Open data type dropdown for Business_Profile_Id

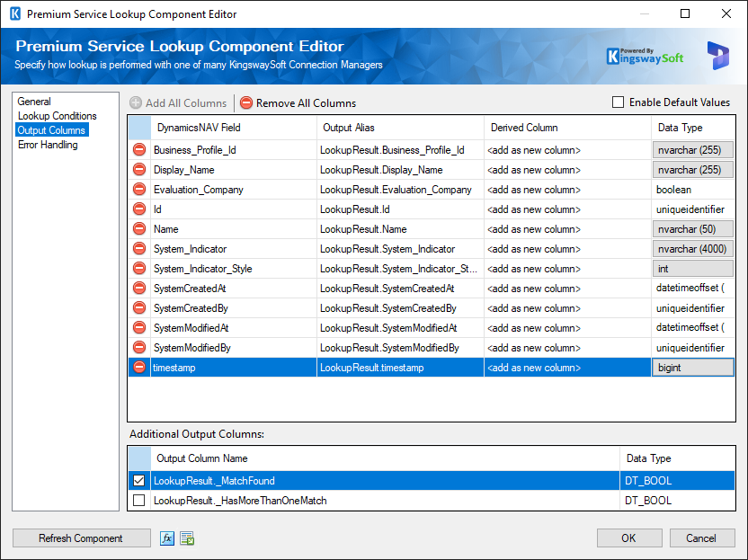tap(692, 150)
